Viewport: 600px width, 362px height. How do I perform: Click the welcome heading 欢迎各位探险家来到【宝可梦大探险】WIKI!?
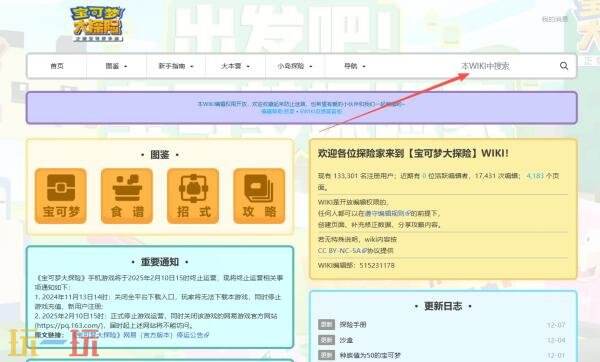[413, 153]
